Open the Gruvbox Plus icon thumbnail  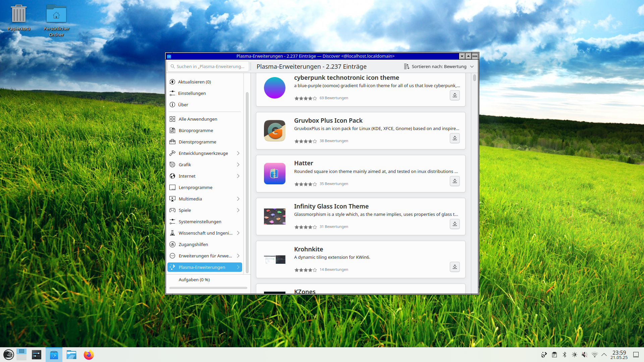[274, 131]
